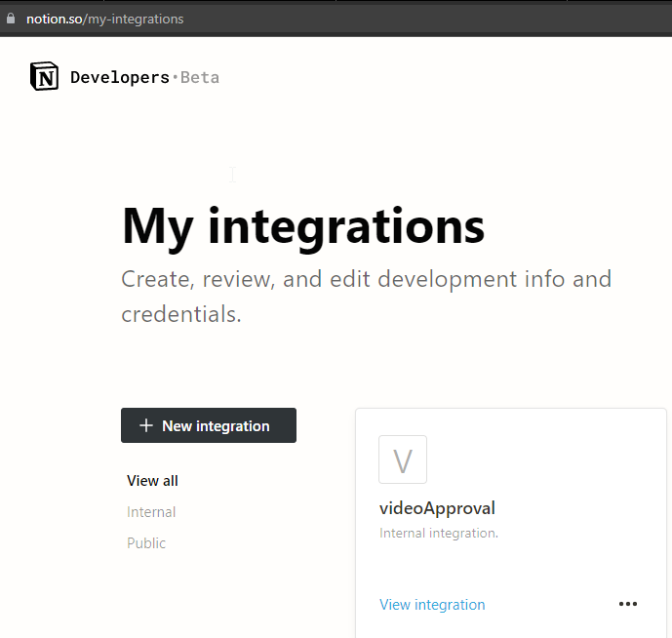The image size is (672, 638).
Task: Show only Public integrations
Action: click(x=146, y=542)
